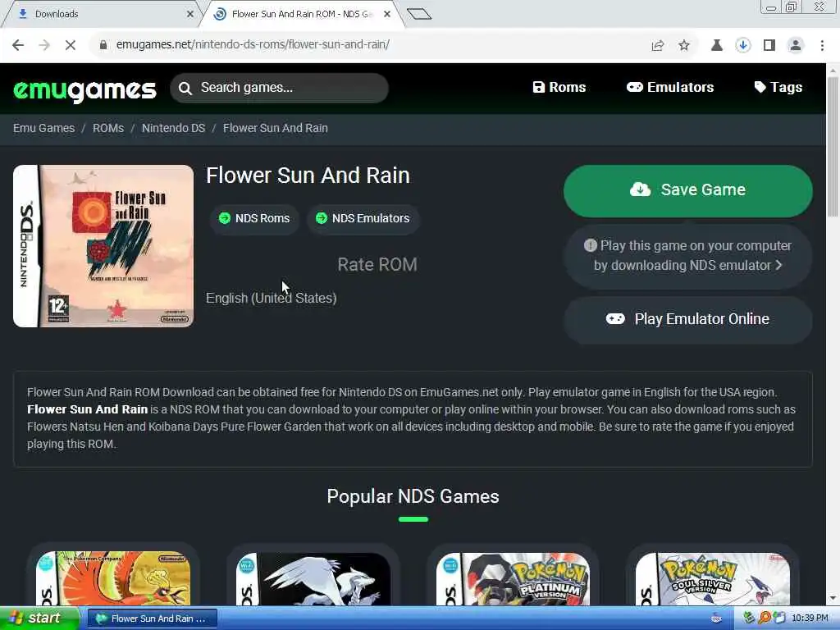This screenshot has height=630, width=840.
Task: Click the address bar URL
Action: (x=253, y=44)
